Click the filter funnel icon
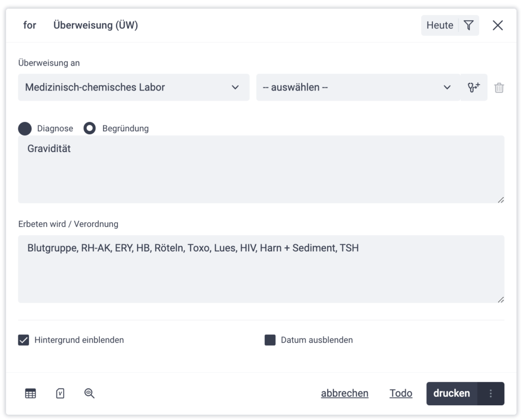 click(x=469, y=25)
